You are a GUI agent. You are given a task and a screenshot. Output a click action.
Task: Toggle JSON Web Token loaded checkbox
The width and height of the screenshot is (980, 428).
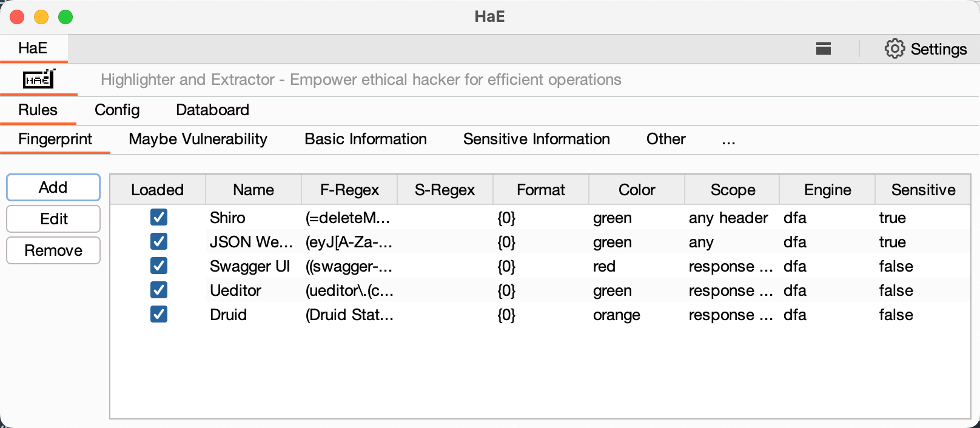coord(159,242)
